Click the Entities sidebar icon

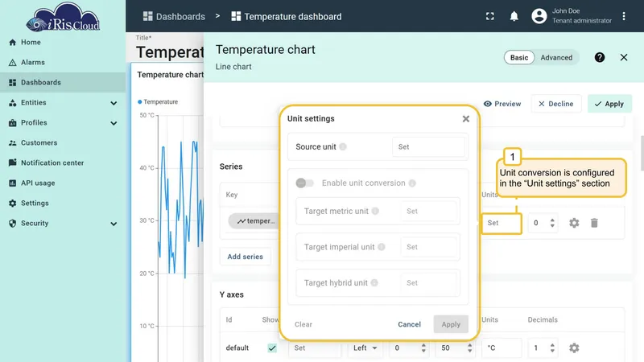13,103
